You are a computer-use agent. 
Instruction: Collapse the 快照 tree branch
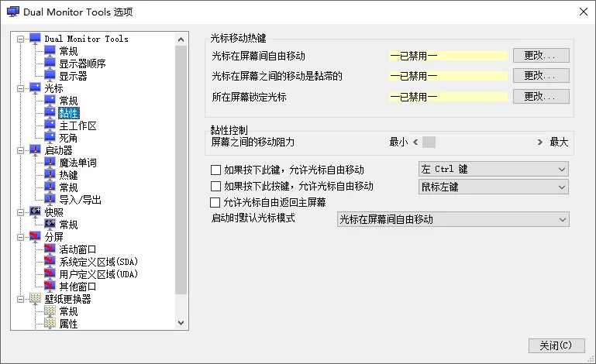pos(20,212)
